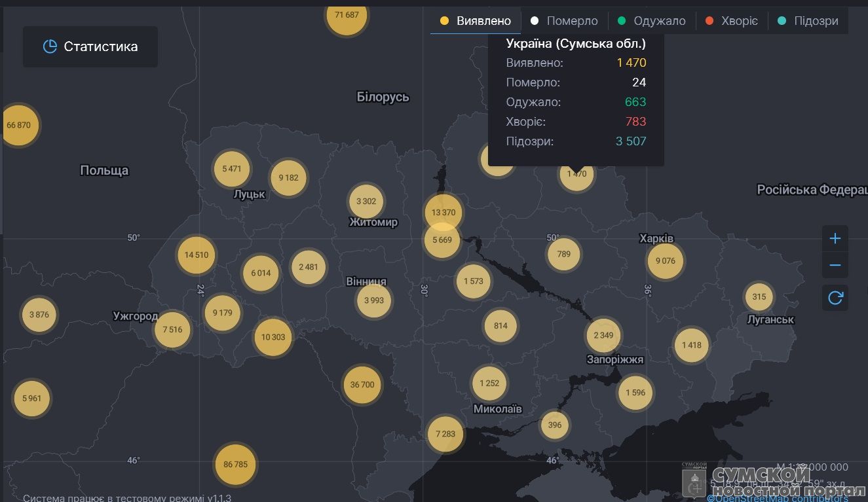
Task: Switch to the Померло tab
Action: (x=564, y=21)
